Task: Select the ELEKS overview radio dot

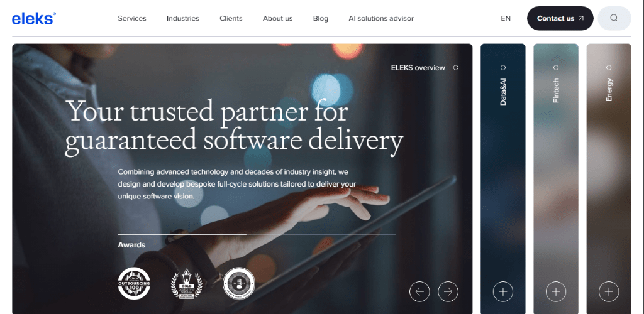Action: coord(455,68)
